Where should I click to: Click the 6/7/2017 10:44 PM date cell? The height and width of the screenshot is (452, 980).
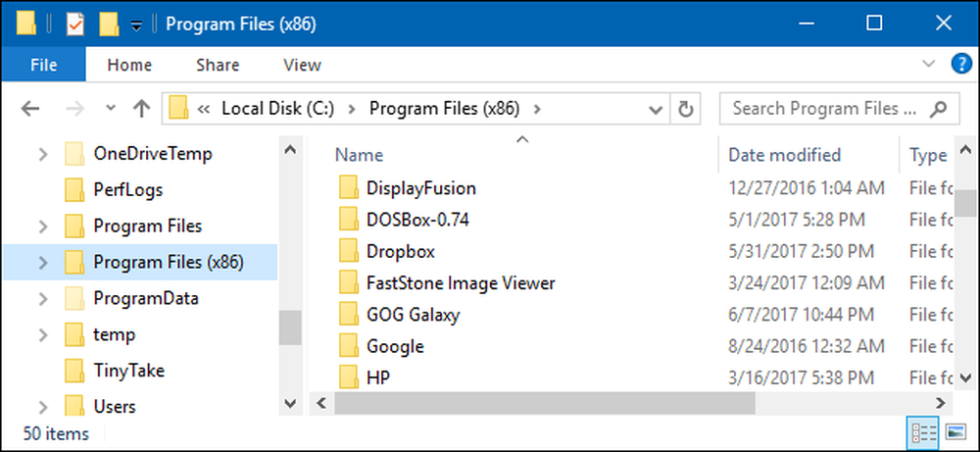(x=802, y=315)
